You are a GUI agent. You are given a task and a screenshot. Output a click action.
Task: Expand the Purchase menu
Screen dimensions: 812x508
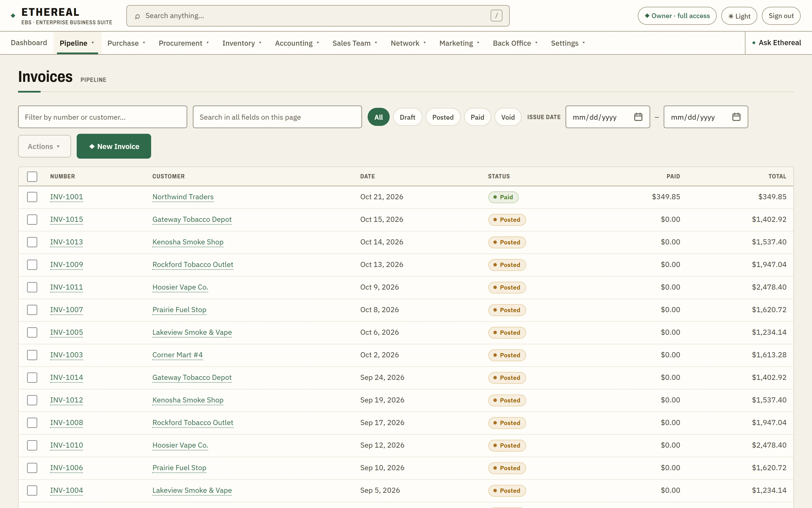click(x=127, y=43)
